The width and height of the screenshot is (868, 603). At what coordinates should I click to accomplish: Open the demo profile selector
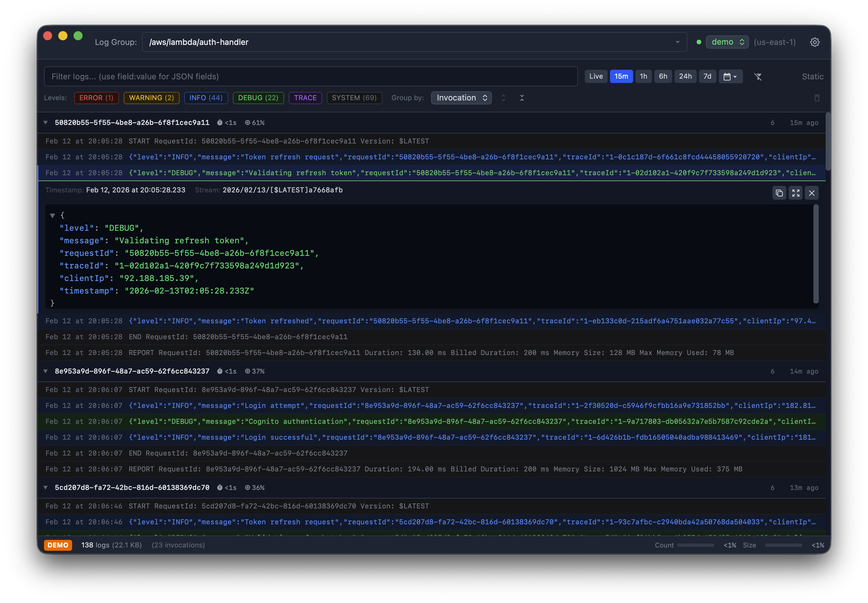click(x=727, y=42)
